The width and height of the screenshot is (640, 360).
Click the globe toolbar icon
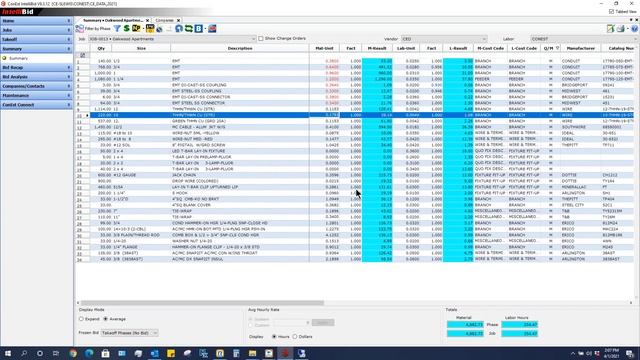point(160,29)
